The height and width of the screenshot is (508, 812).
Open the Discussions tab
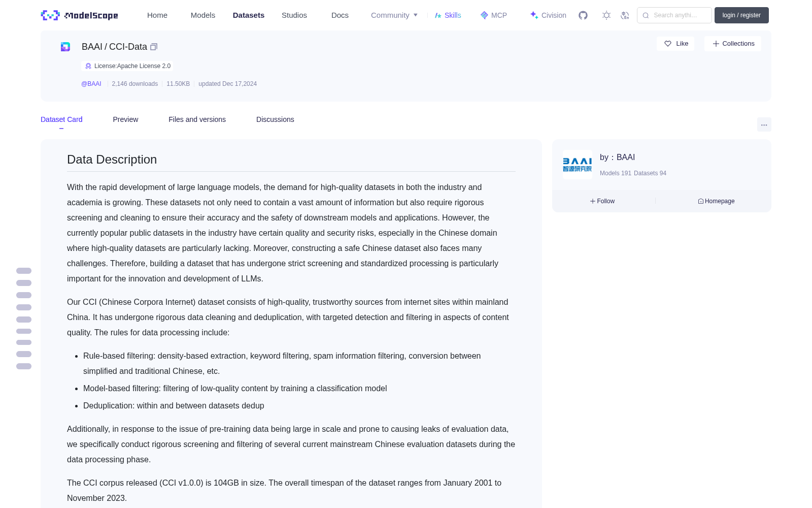tap(275, 119)
